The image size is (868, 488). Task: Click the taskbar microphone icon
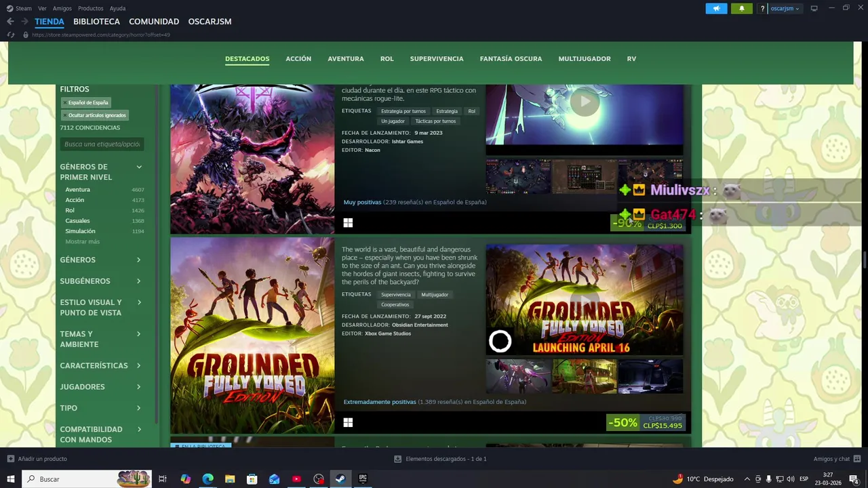tap(769, 479)
